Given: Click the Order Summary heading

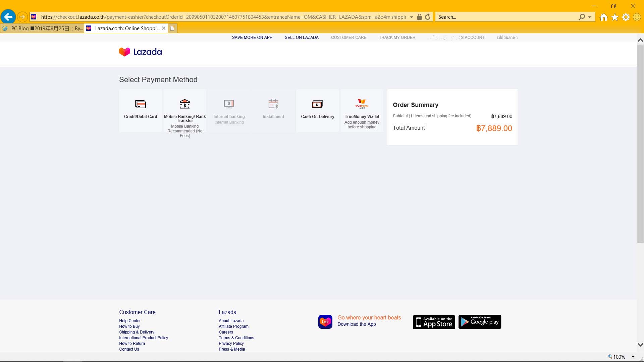Looking at the screenshot, I should (416, 105).
